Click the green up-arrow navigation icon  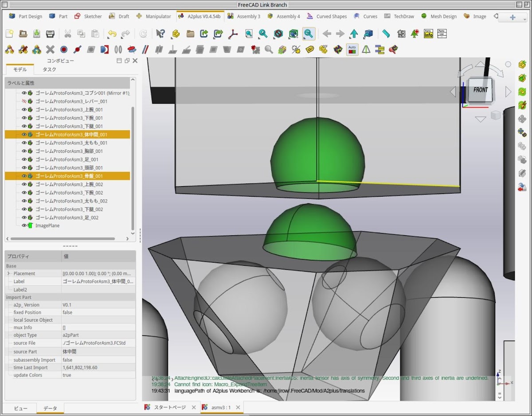click(x=354, y=34)
